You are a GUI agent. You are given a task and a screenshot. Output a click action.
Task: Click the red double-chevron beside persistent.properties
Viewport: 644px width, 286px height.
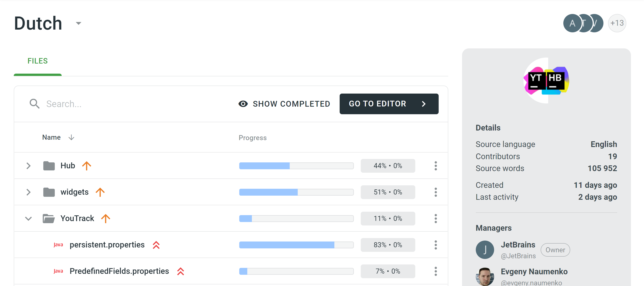click(156, 245)
